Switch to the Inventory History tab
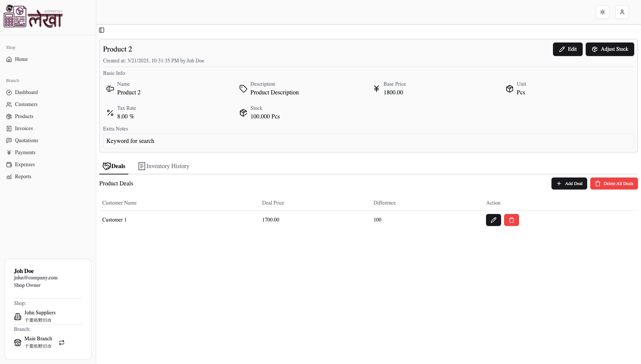Image resolution: width=641 pixels, height=364 pixels. coord(164,166)
